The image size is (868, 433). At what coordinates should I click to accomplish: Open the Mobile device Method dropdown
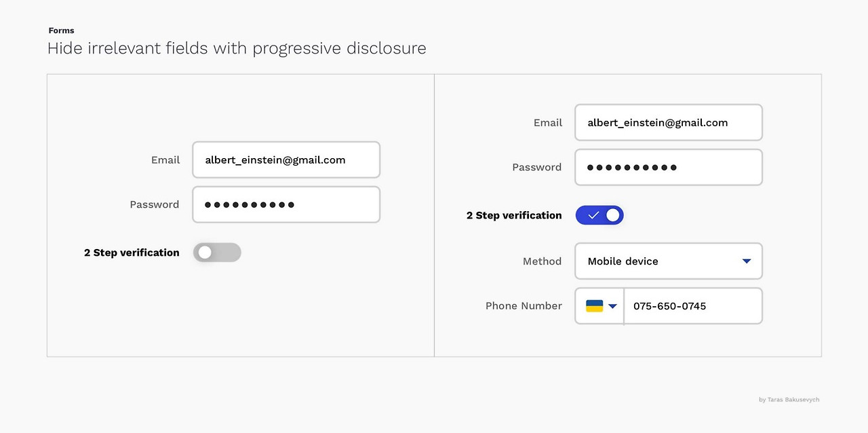668,261
